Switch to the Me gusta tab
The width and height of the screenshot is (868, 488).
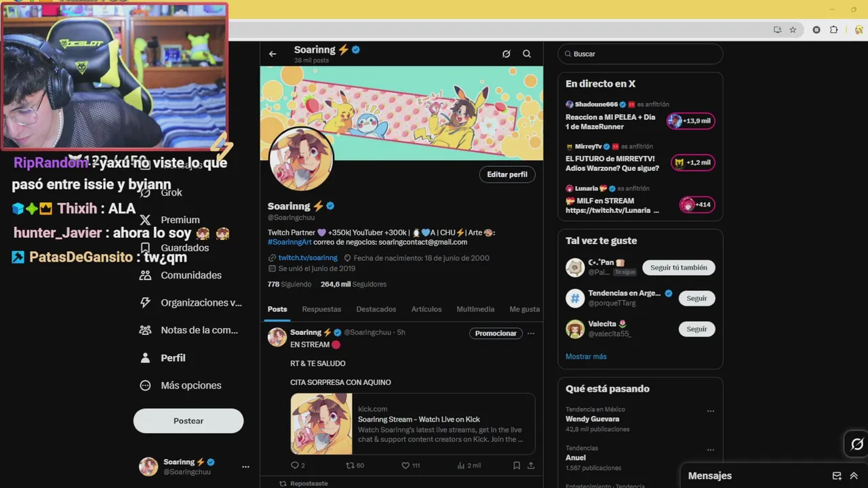coord(524,309)
